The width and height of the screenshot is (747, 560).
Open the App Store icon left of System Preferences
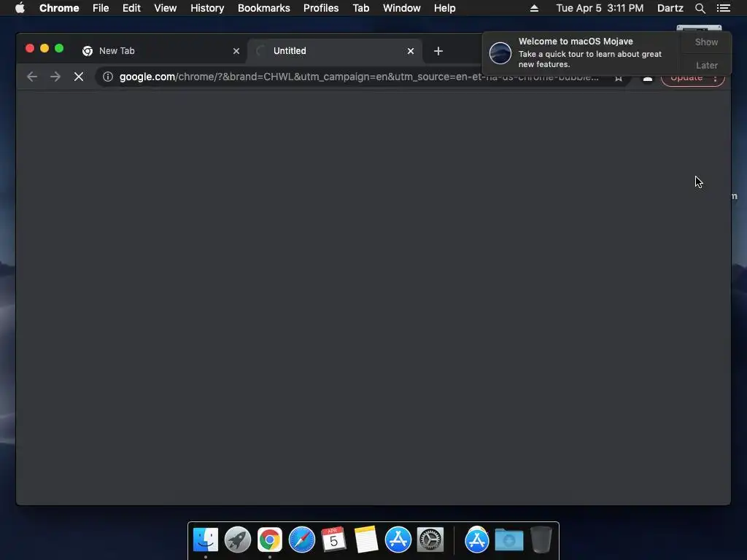click(x=398, y=540)
